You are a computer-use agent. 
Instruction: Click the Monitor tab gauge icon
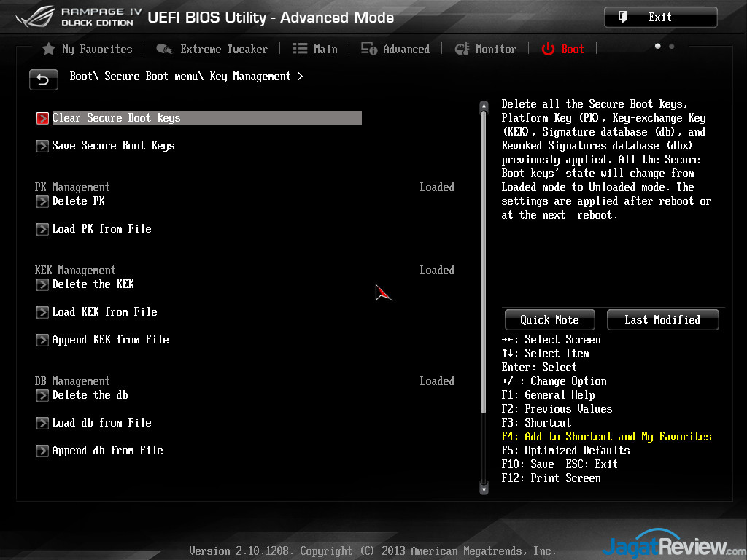click(462, 49)
